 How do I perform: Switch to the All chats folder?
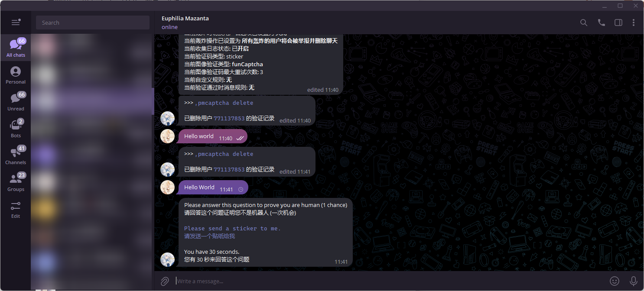(16, 48)
